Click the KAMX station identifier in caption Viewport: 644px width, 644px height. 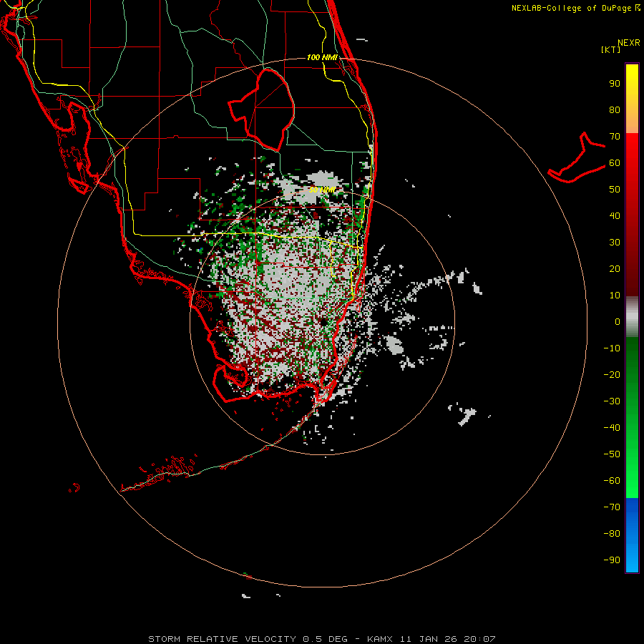[379, 639]
